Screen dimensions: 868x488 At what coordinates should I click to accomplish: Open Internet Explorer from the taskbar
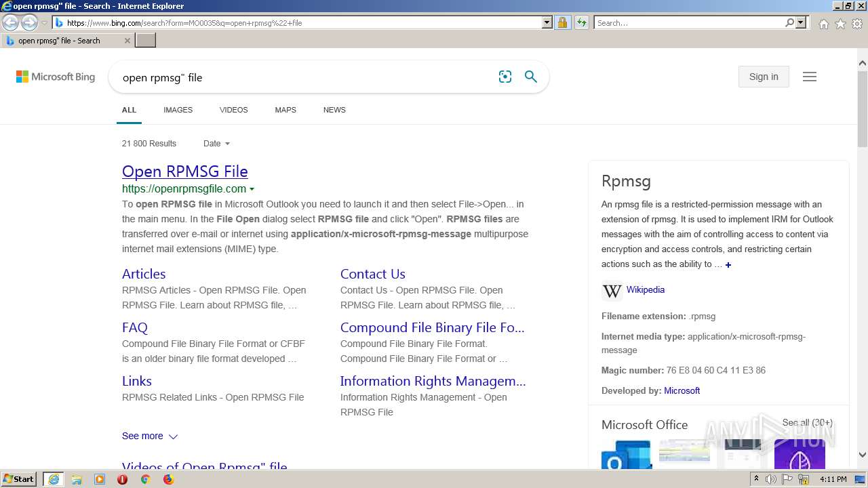pyautogui.click(x=53, y=479)
